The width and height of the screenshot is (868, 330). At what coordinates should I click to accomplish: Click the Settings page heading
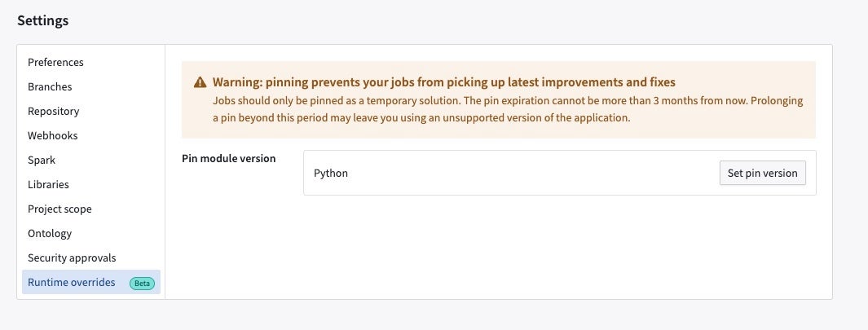point(42,20)
